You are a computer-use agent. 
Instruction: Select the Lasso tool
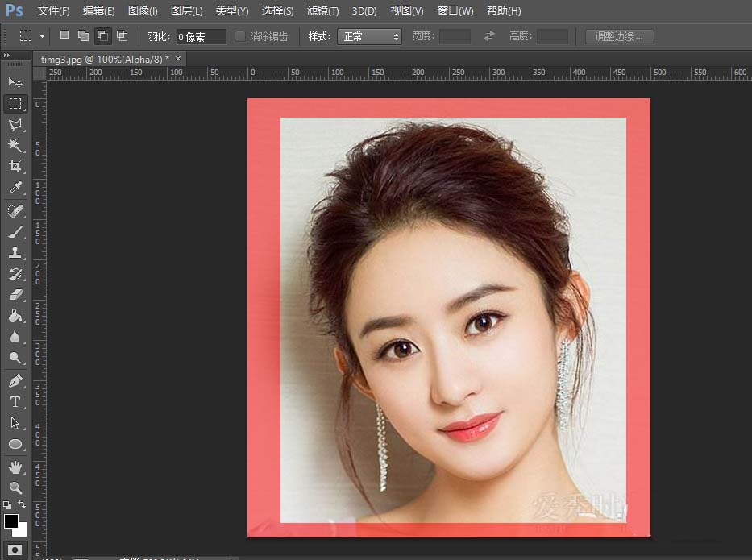coord(16,125)
